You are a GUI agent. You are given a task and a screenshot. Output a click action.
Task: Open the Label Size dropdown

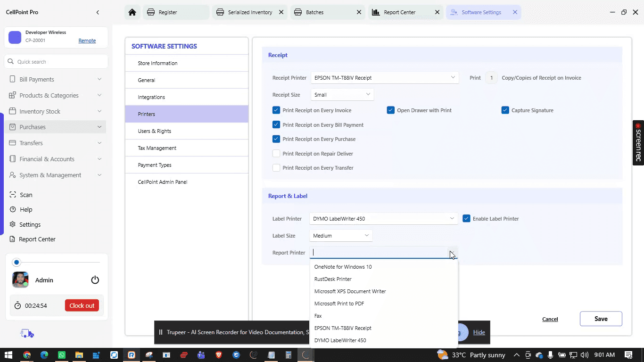pos(341,236)
